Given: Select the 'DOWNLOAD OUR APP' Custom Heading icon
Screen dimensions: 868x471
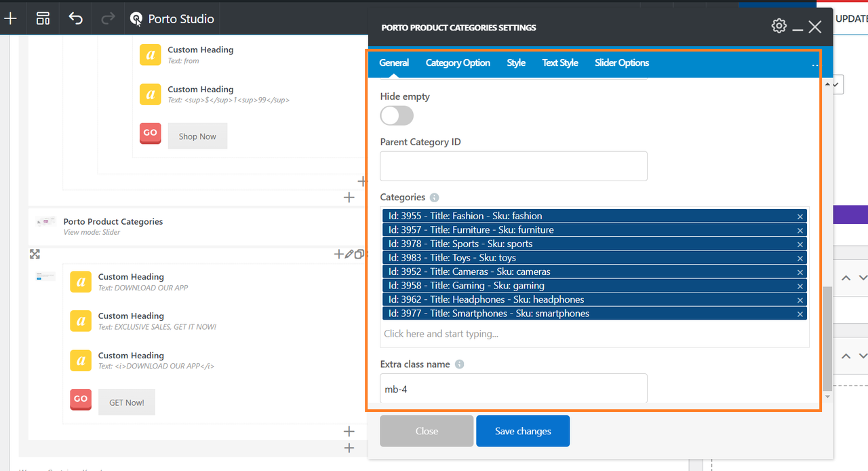Looking at the screenshot, I should pyautogui.click(x=81, y=282).
